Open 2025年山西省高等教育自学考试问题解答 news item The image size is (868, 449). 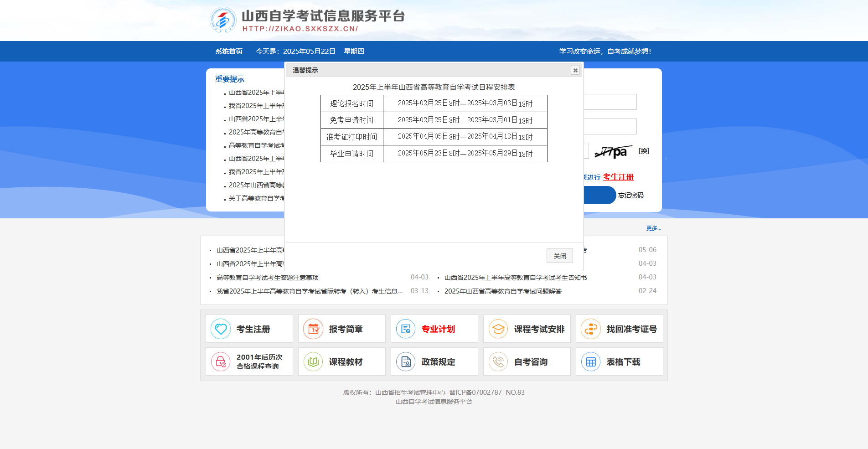pyautogui.click(x=503, y=291)
